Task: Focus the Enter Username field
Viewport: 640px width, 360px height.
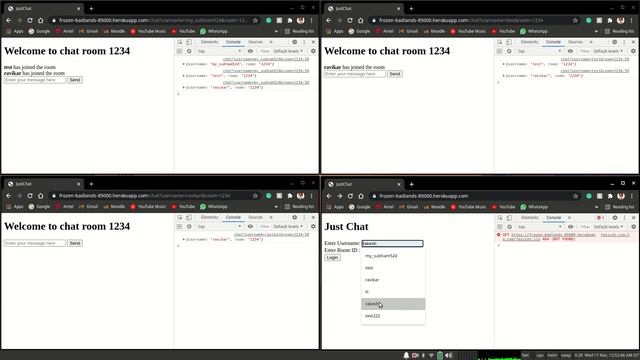Action: click(392, 243)
